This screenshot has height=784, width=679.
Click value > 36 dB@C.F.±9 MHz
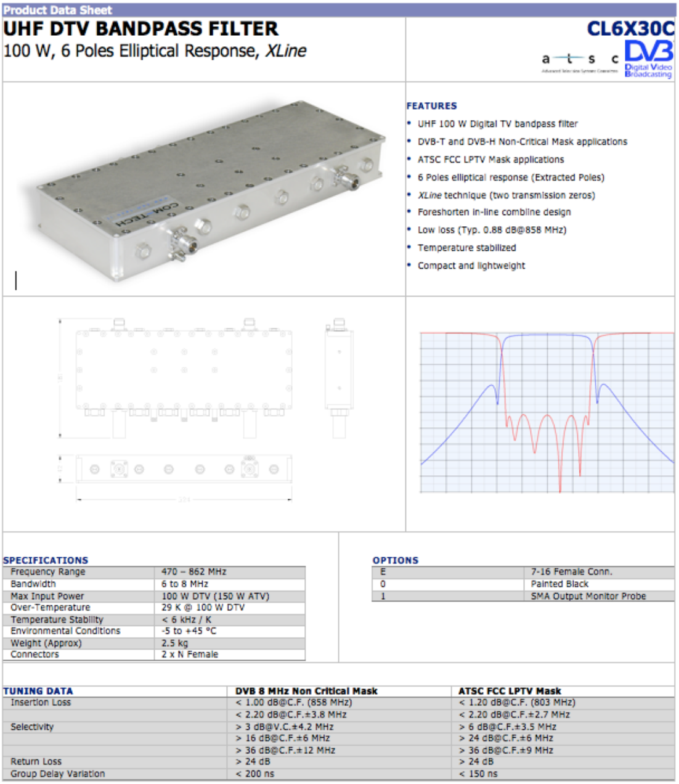point(506,751)
